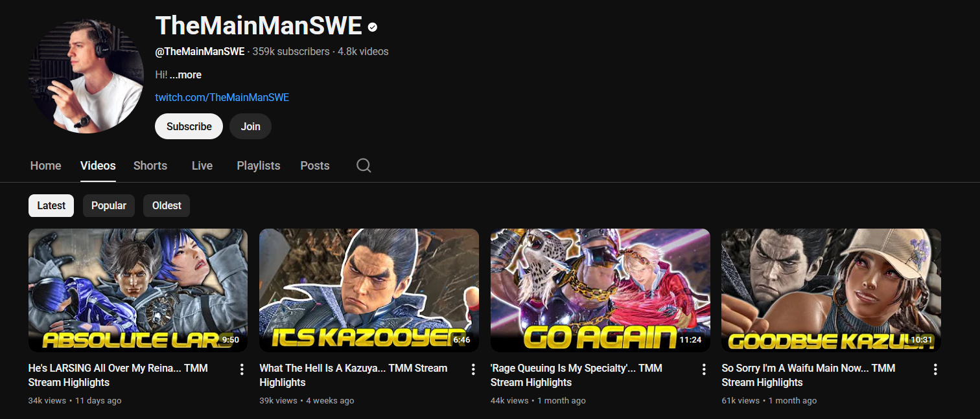Open three-dot menu for Waifu Main video
The width and height of the screenshot is (980, 419).
[x=935, y=369]
